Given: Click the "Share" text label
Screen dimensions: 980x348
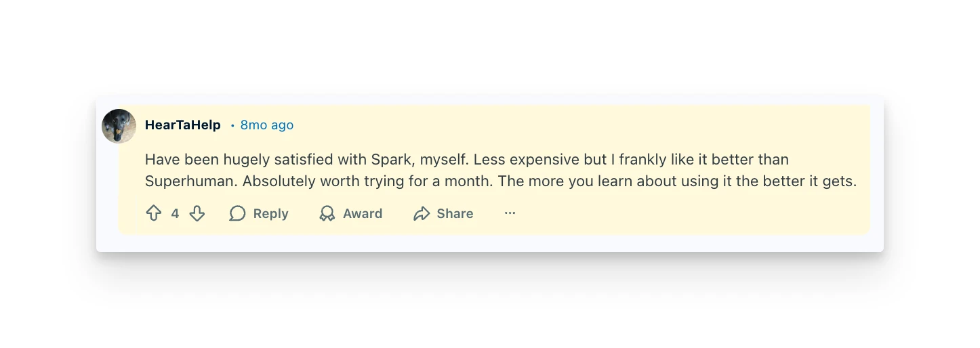Looking at the screenshot, I should [x=455, y=214].
